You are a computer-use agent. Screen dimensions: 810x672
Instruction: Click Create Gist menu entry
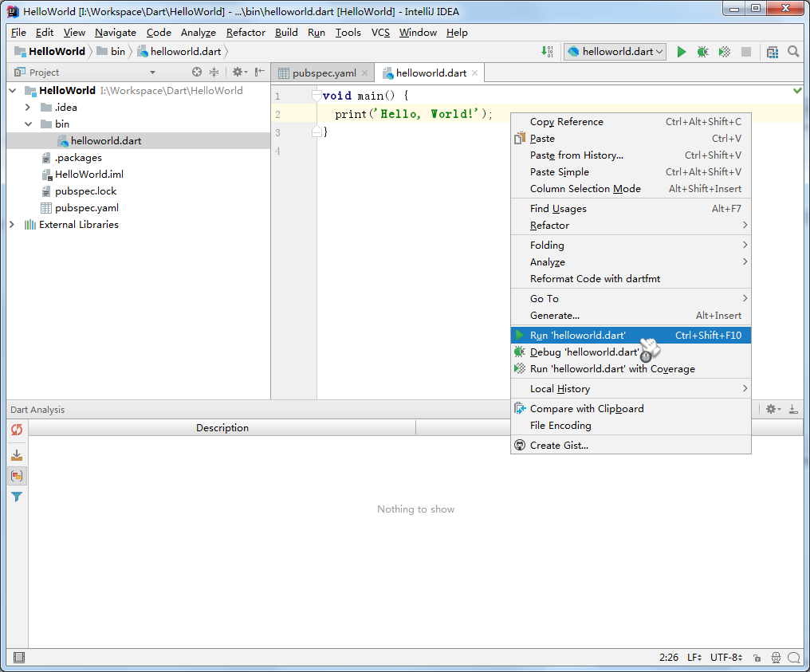pos(631,446)
